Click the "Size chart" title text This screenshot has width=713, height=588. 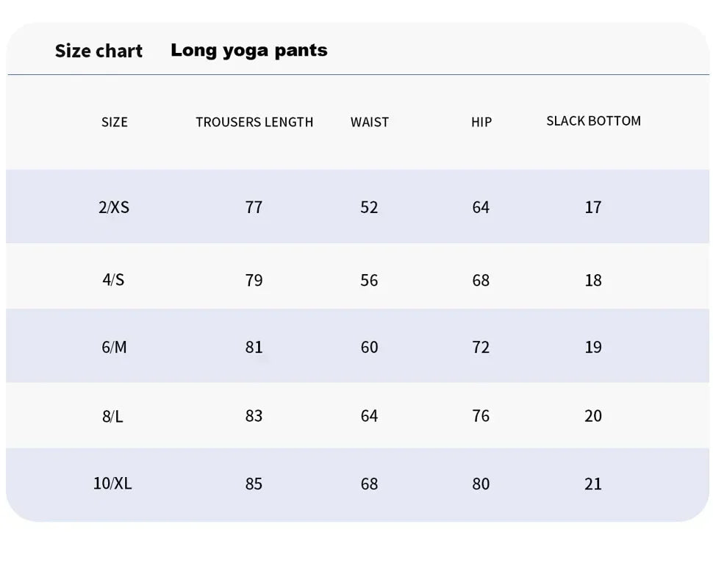tap(98, 51)
